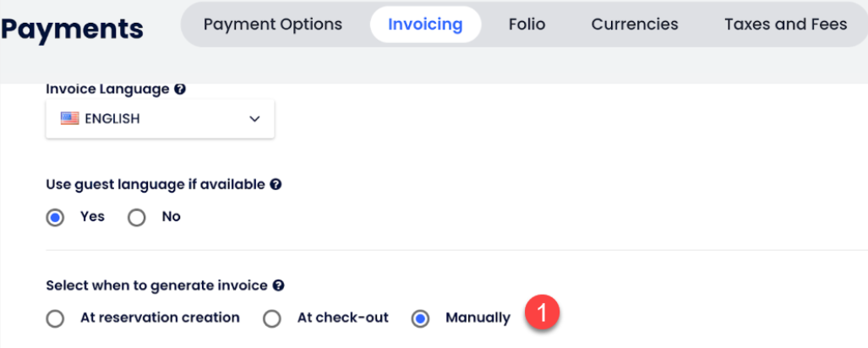This screenshot has height=348, width=868.
Task: Choose At check-out invoice option
Action: point(271,318)
